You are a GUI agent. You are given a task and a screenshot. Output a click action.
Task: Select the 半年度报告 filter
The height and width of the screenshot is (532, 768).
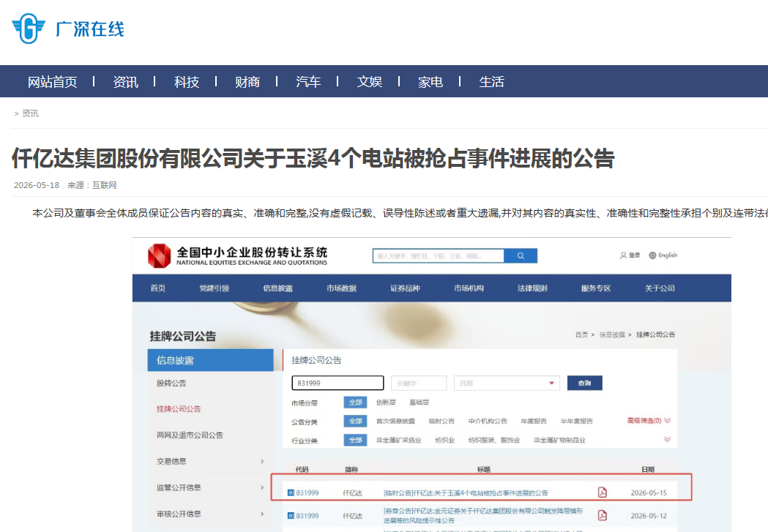[x=576, y=421]
